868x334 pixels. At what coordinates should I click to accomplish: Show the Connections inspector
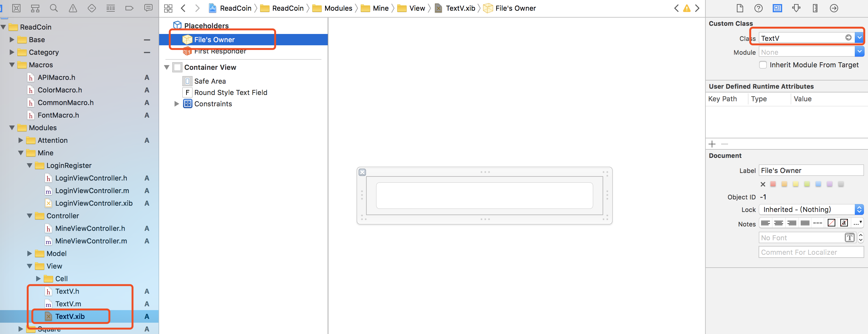click(834, 8)
